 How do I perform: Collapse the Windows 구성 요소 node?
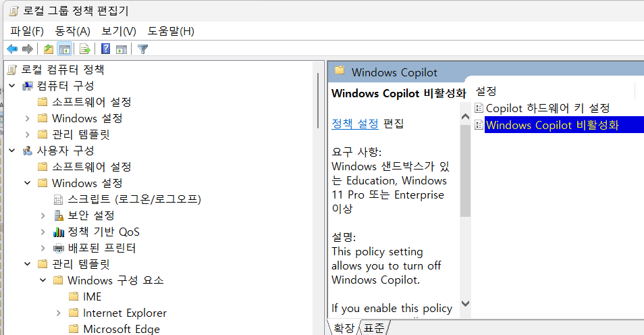pyautogui.click(x=43, y=280)
